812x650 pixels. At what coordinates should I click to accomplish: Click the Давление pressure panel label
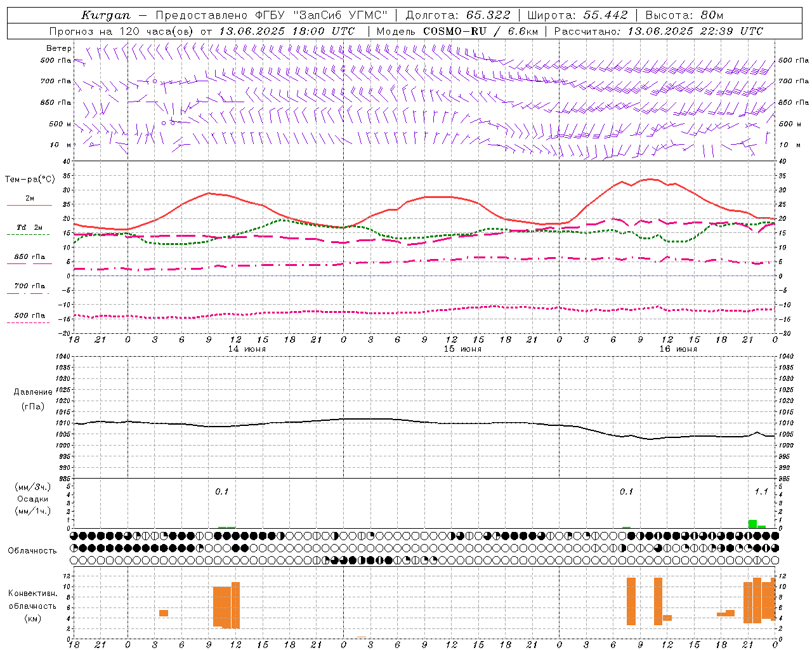[33, 392]
